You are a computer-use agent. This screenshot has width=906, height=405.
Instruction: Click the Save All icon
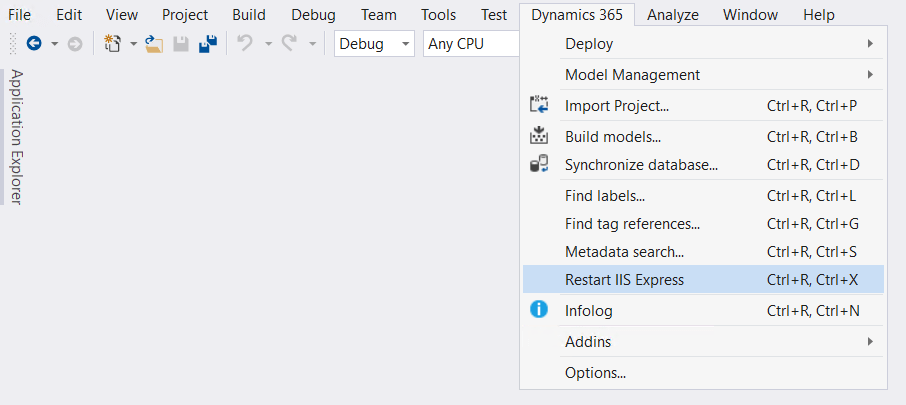(x=208, y=44)
